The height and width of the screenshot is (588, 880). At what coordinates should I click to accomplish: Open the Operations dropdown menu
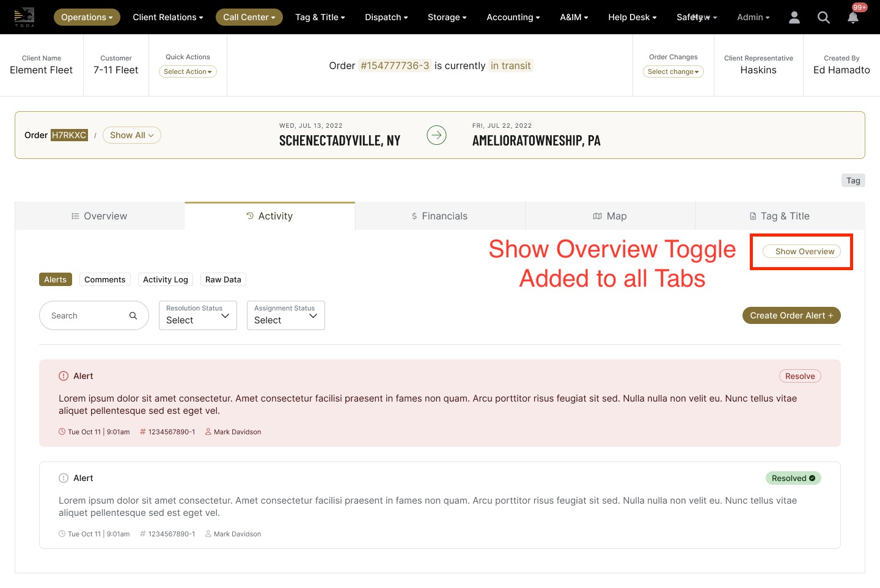coord(87,17)
